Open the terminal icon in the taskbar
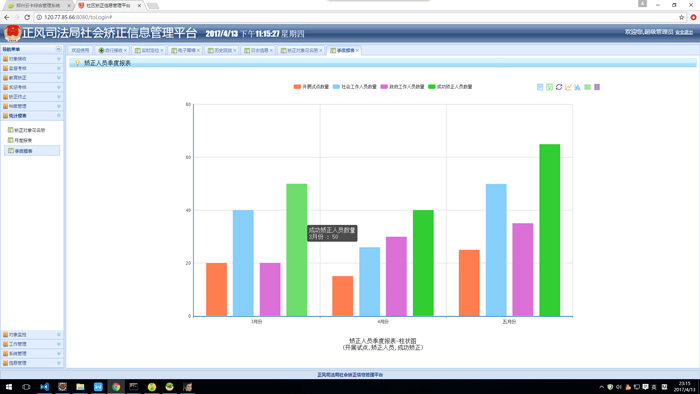Image resolution: width=700 pixels, height=394 pixels. click(x=133, y=387)
